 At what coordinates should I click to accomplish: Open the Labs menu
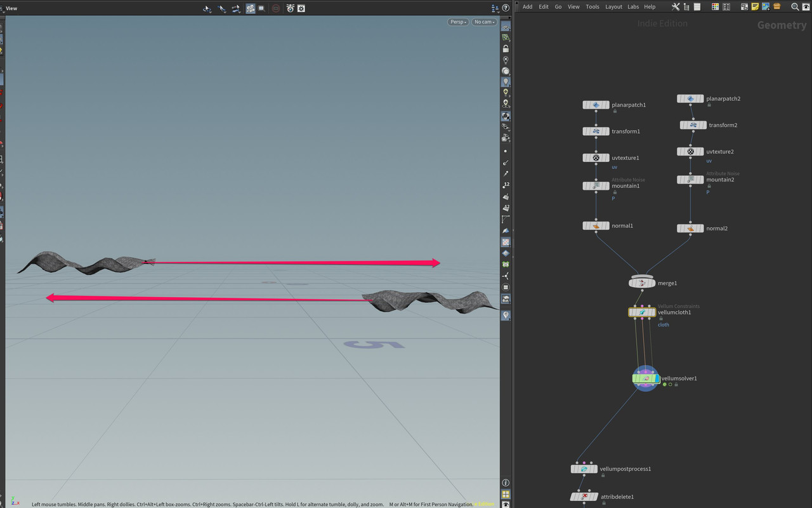[633, 6]
